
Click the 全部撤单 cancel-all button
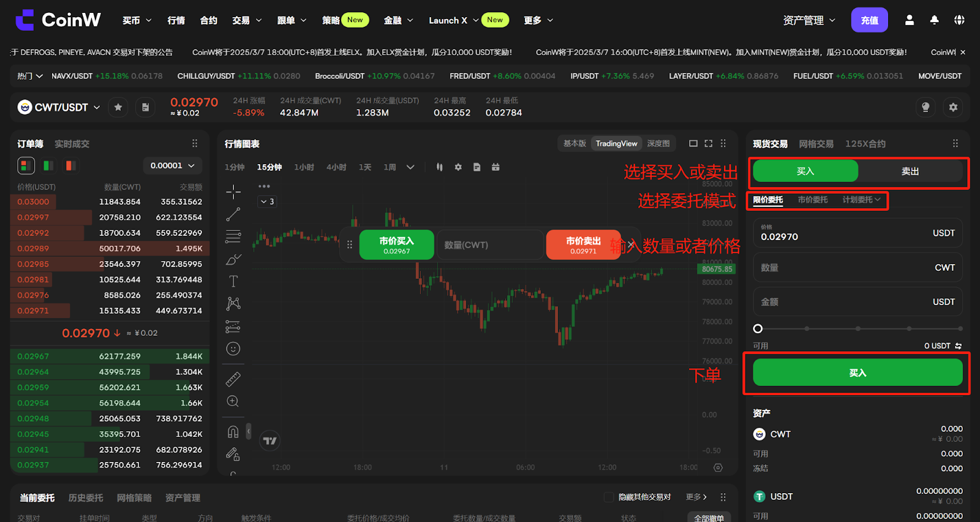[x=709, y=518]
